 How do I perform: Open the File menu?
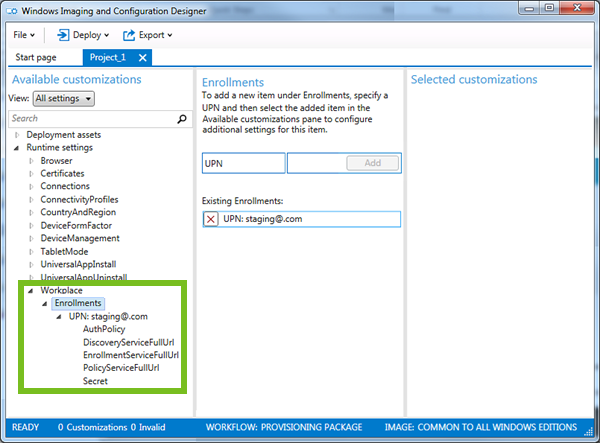[x=24, y=35]
